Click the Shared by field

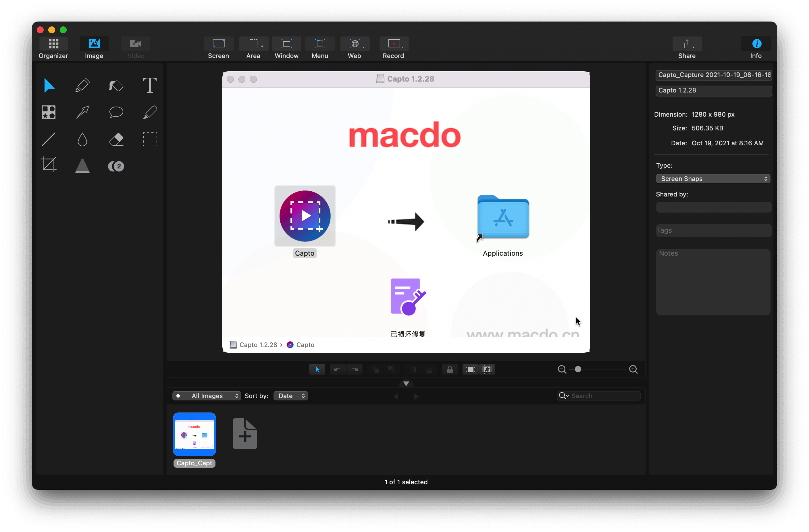click(x=714, y=207)
